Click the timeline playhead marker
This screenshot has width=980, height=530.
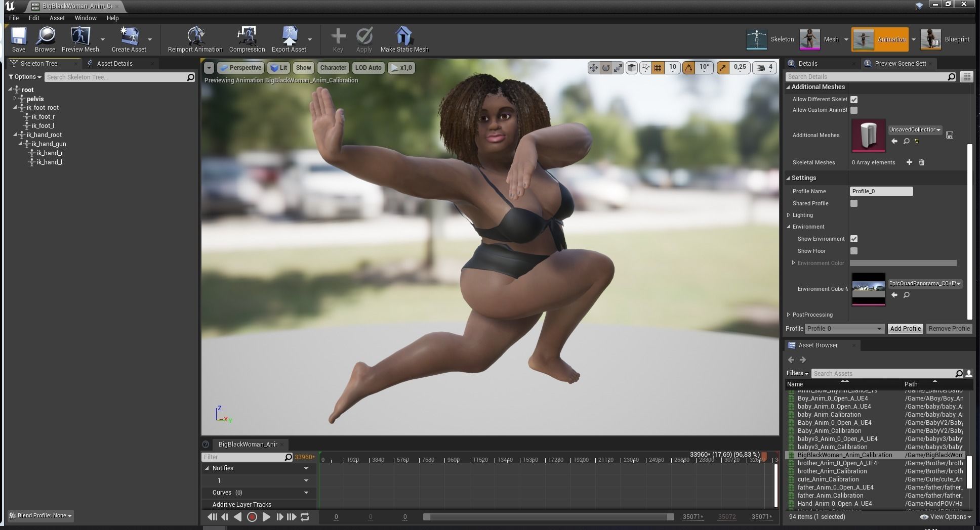tap(764, 457)
